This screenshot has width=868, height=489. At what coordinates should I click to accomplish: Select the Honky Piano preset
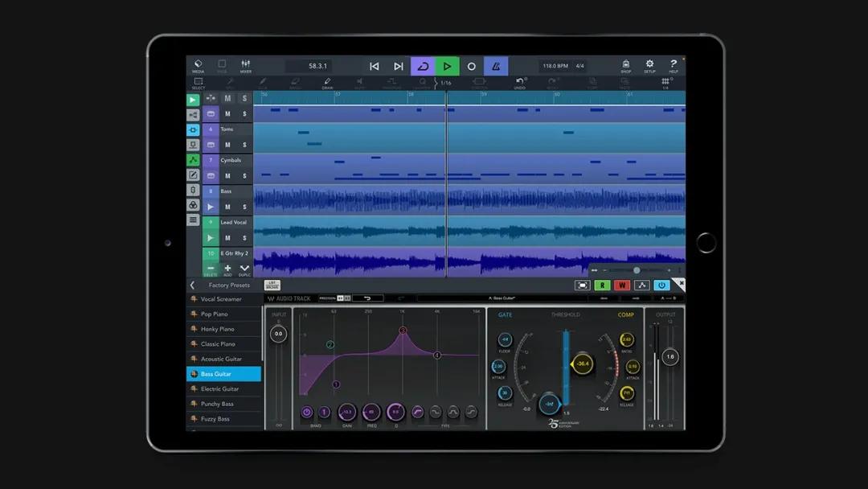(x=223, y=329)
